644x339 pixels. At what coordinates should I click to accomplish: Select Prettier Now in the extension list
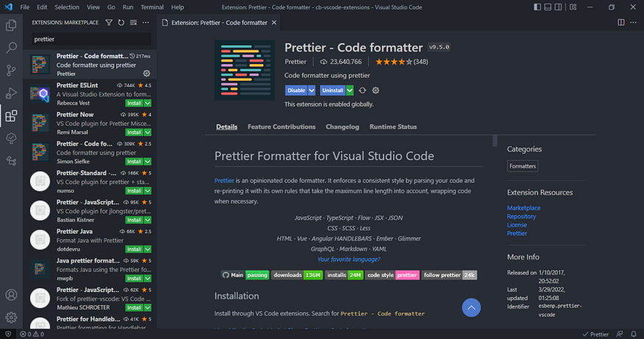(x=90, y=123)
